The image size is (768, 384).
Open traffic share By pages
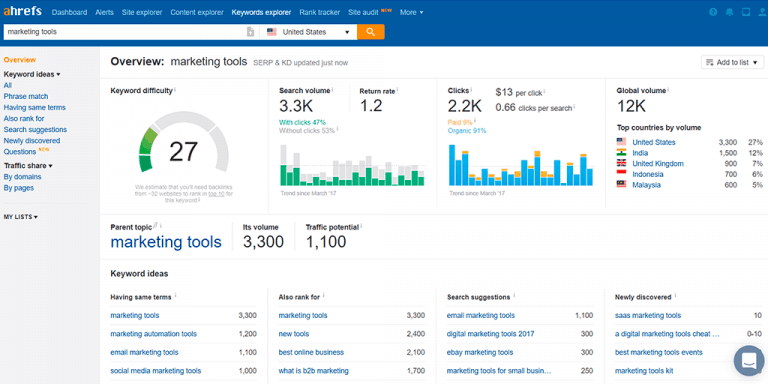pos(19,188)
